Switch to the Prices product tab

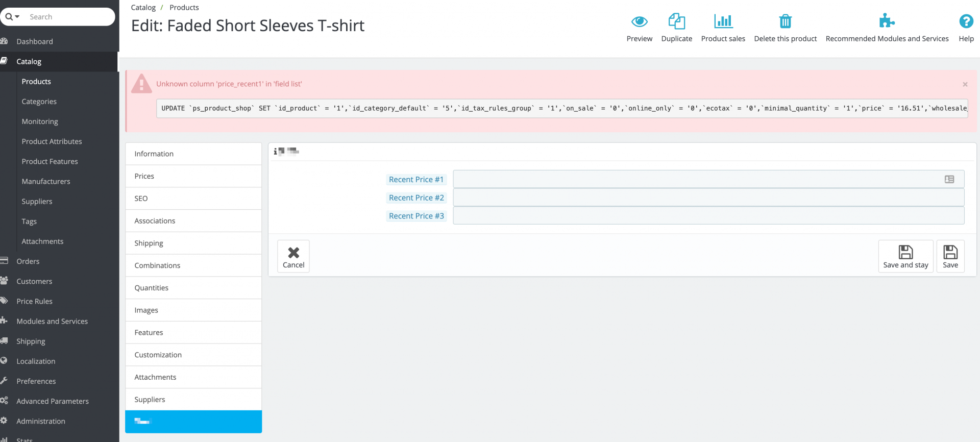tap(193, 176)
